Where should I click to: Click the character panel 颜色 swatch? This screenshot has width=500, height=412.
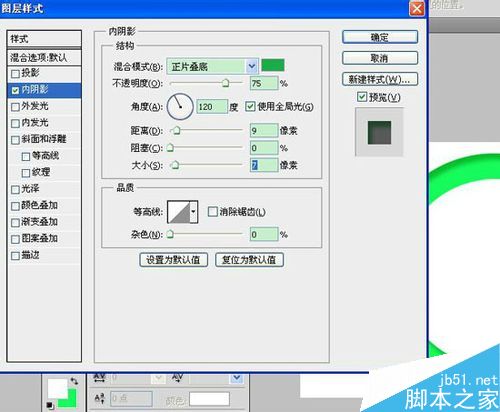coord(209,399)
